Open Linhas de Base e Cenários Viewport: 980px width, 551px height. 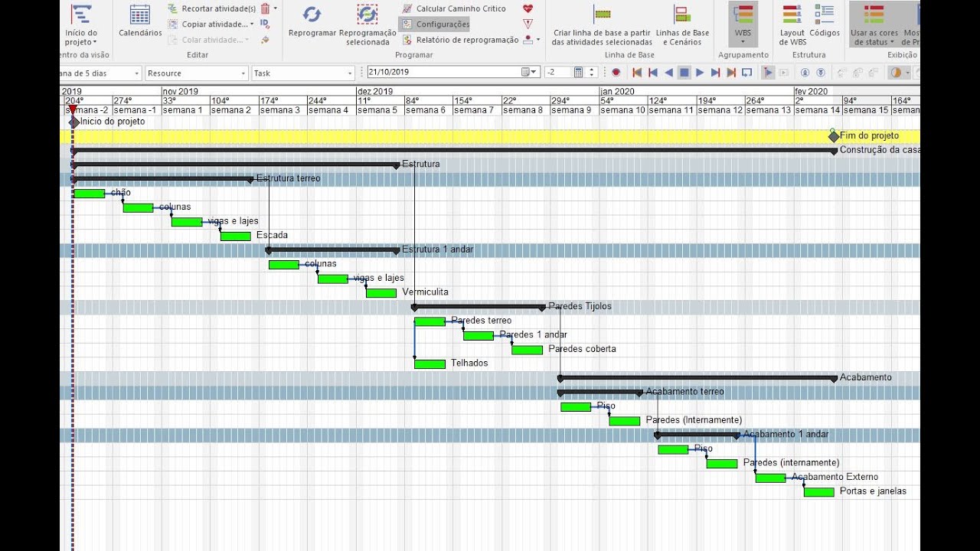(x=682, y=24)
